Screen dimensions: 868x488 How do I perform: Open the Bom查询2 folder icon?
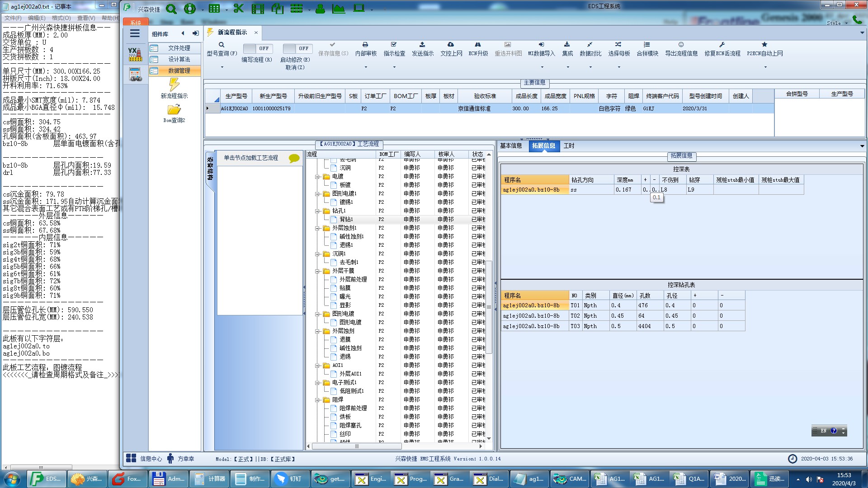174,110
